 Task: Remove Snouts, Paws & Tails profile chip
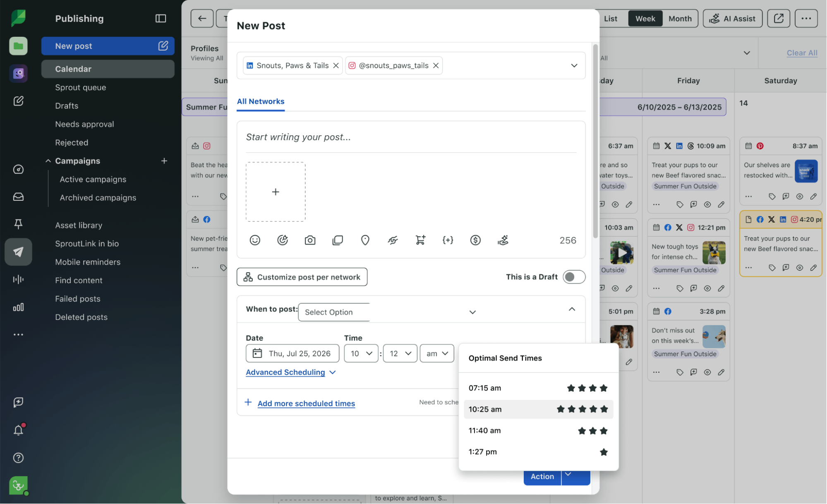(x=336, y=65)
